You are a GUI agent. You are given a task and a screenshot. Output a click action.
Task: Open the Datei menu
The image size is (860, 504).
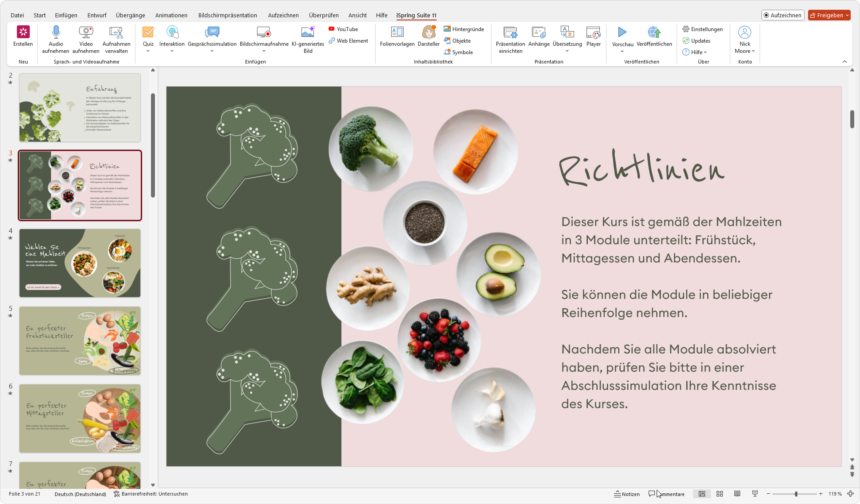17,15
